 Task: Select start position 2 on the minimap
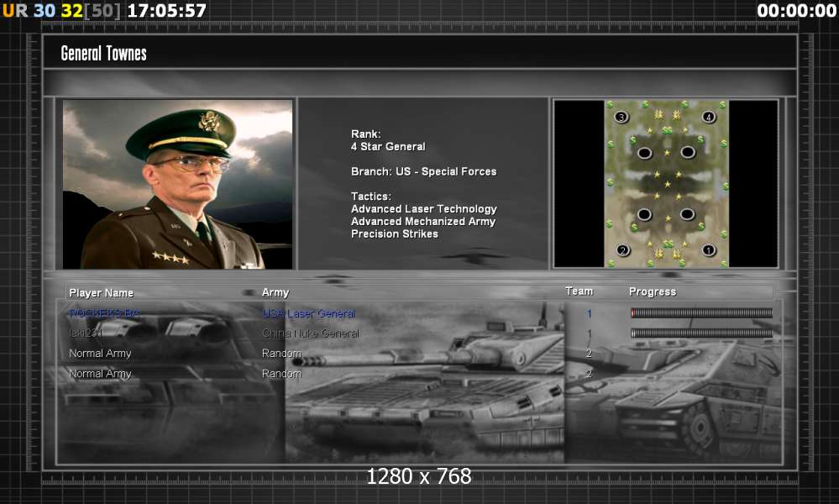(622, 249)
